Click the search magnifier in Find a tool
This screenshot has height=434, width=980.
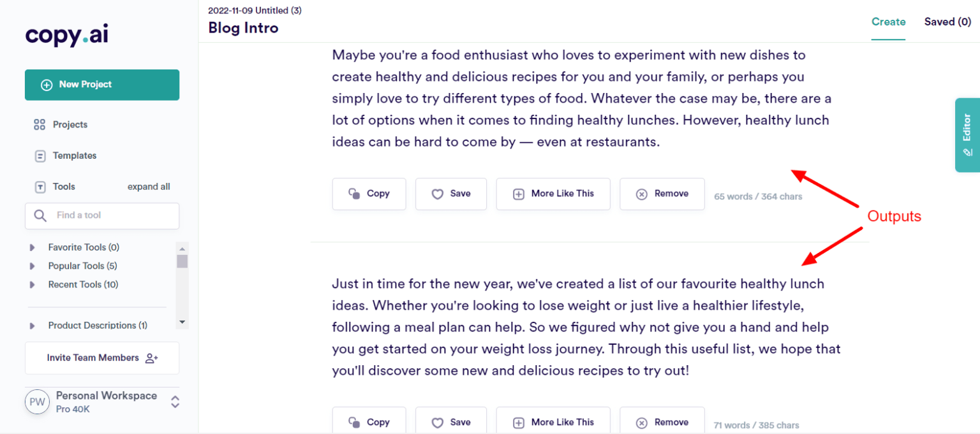pyautogui.click(x=40, y=216)
